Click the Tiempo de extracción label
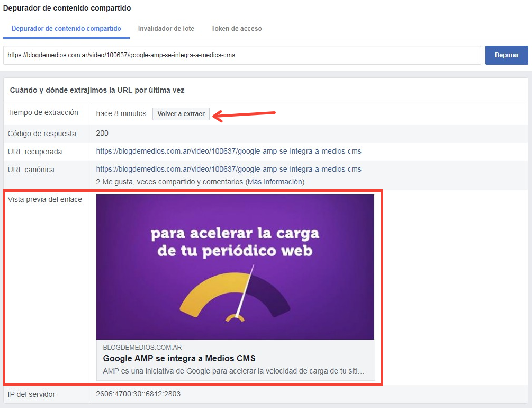 pos(43,112)
